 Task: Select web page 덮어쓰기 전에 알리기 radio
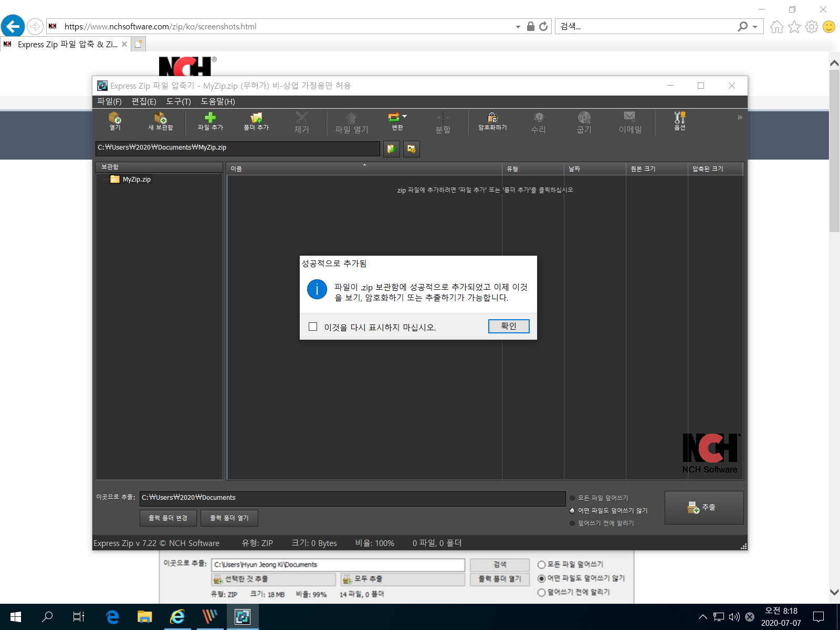541,592
